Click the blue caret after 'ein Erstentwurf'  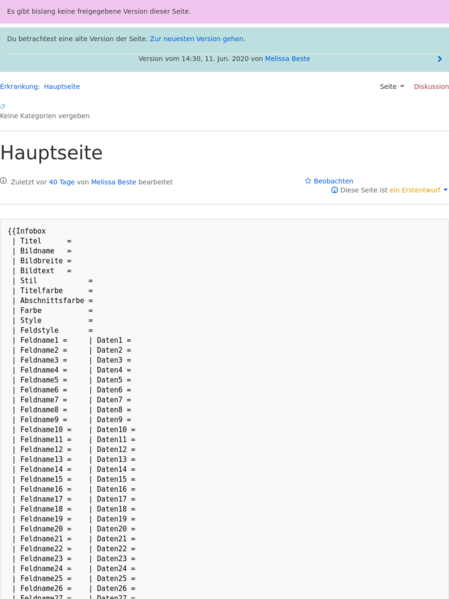pos(445,190)
